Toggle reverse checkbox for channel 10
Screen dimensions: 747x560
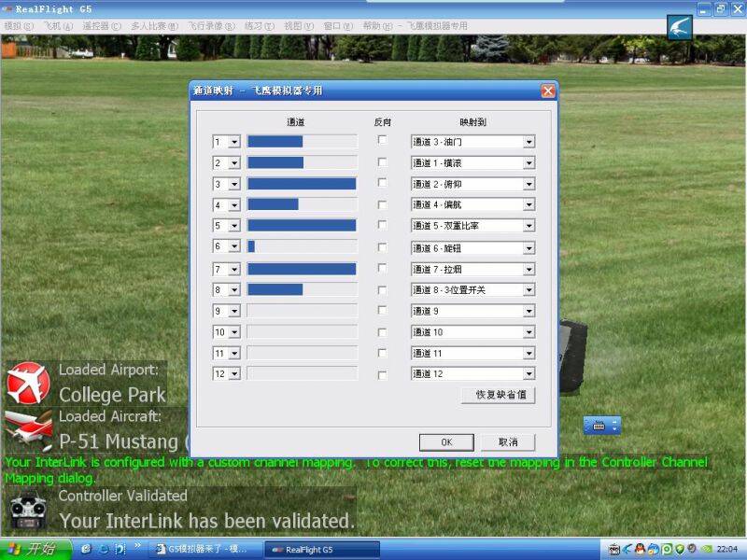click(x=382, y=332)
